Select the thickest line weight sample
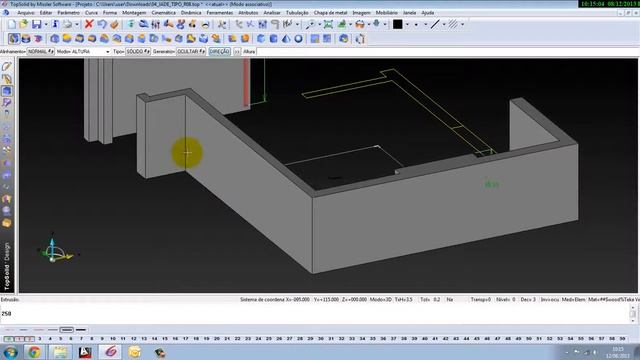 [x=81, y=329]
